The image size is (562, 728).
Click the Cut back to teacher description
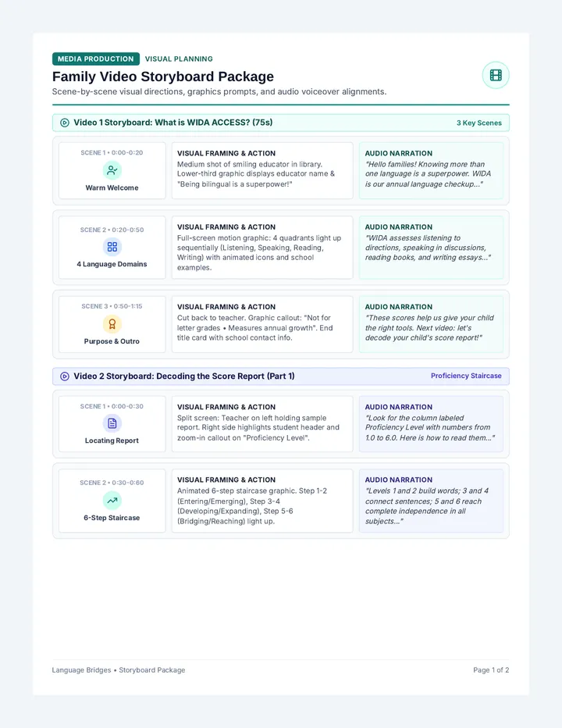tap(254, 328)
